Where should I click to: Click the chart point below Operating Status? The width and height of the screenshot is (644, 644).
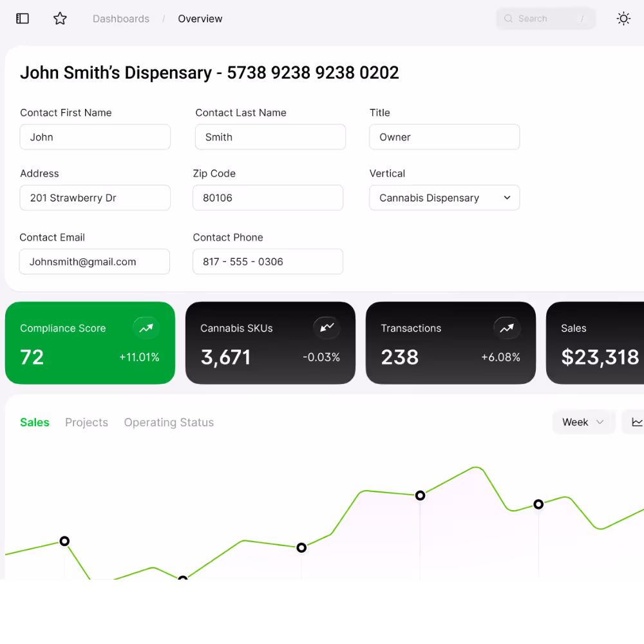point(183,578)
